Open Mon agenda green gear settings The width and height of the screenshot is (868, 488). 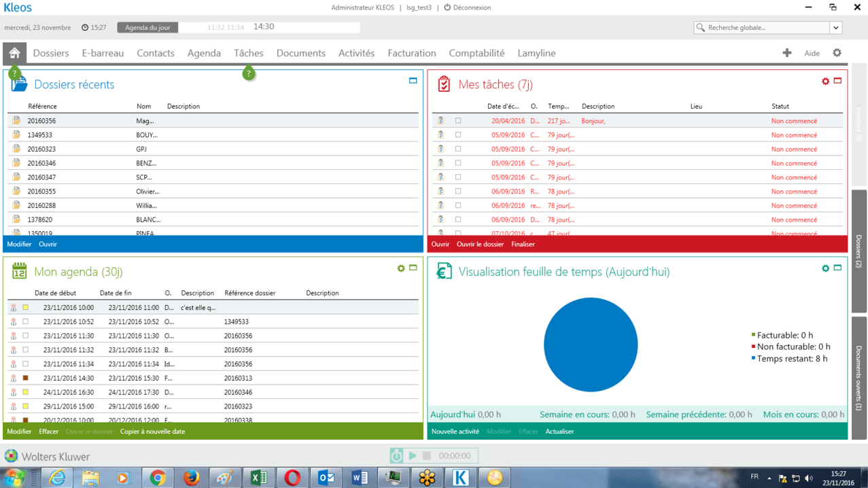click(401, 268)
